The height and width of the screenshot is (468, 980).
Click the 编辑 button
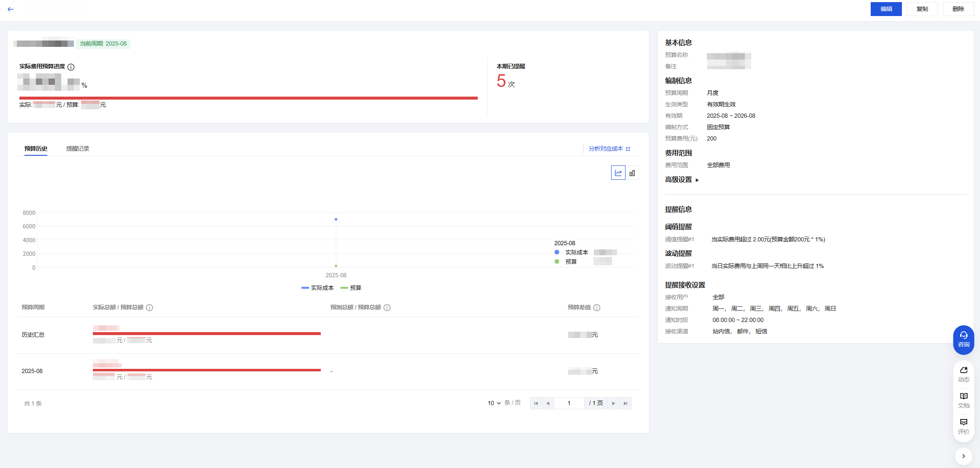point(885,9)
